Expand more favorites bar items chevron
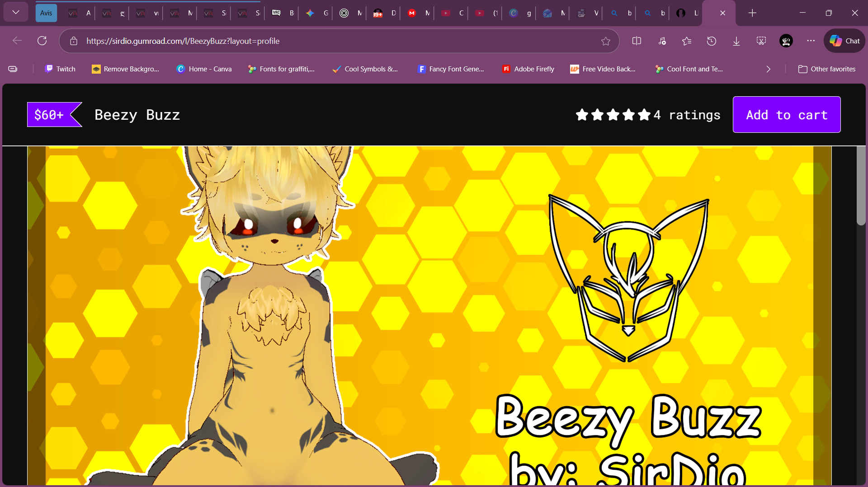 pyautogui.click(x=768, y=69)
